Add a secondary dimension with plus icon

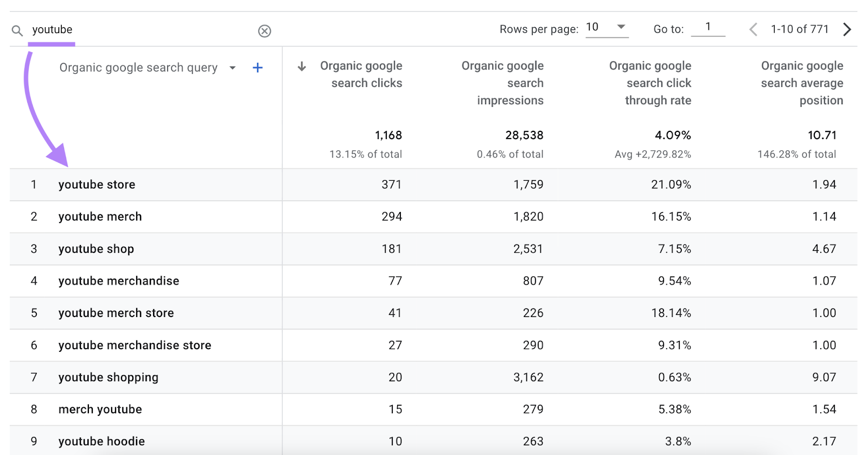(258, 68)
